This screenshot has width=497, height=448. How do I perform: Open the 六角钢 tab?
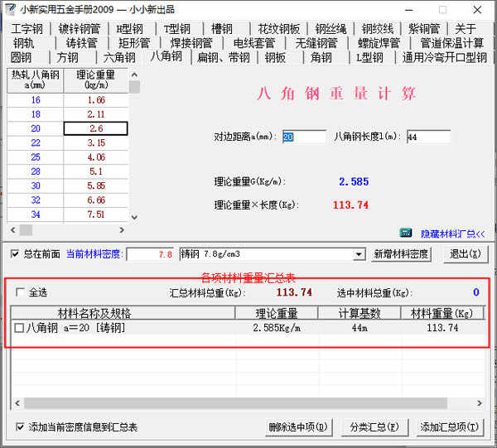(119, 58)
